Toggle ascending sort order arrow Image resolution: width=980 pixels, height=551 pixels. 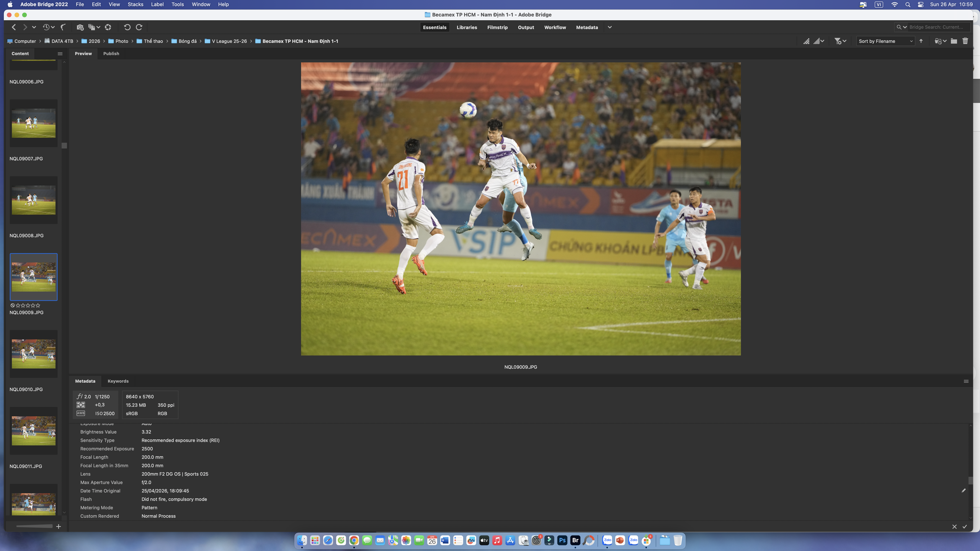[921, 41]
